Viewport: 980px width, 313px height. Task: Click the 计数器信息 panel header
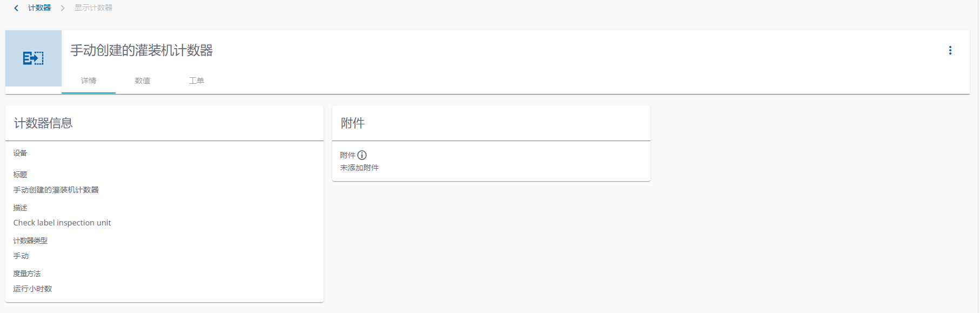[44, 123]
